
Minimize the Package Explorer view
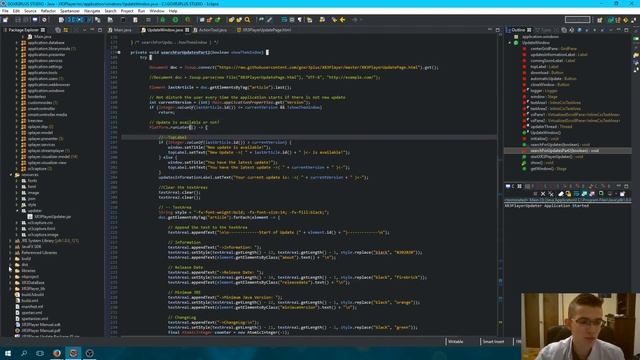pyautogui.click(x=92, y=30)
